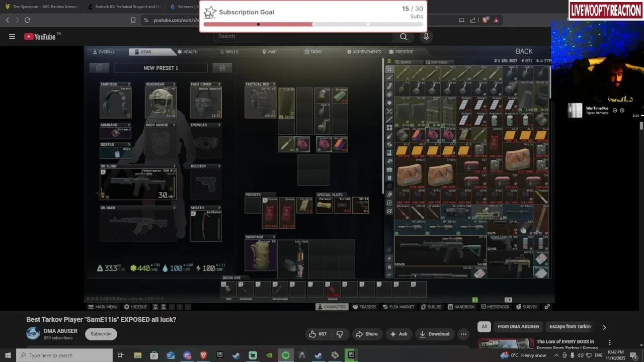
Task: Open the Survey
Action: click(x=527, y=307)
